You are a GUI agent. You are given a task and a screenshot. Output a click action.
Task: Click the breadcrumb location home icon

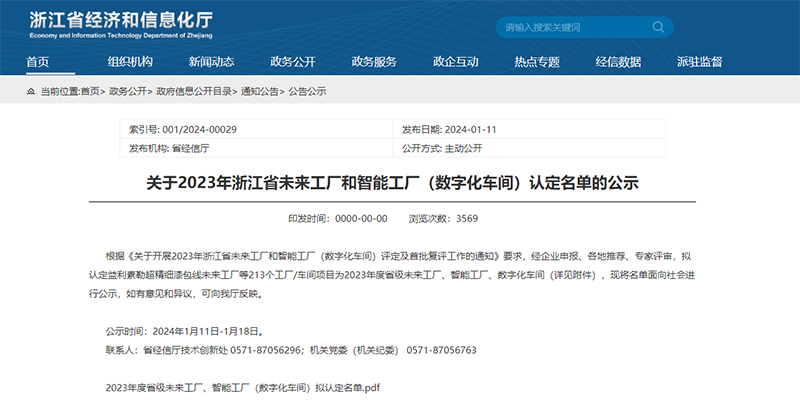click(30, 91)
